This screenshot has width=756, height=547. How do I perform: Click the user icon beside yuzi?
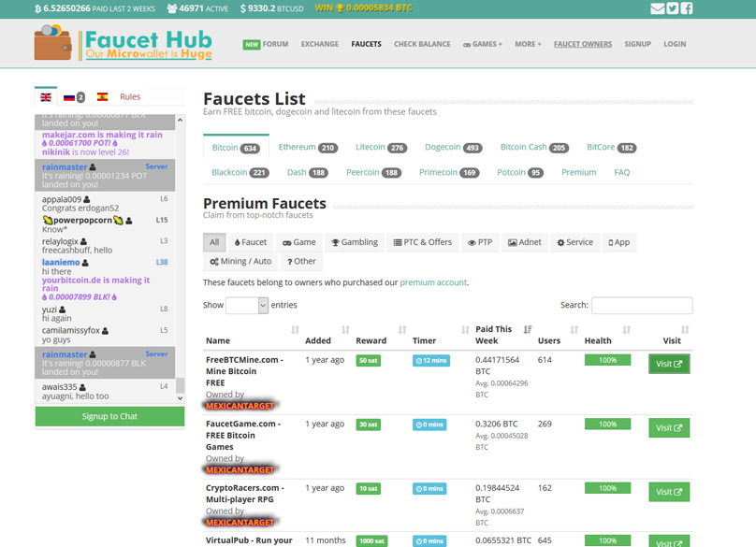pos(62,309)
